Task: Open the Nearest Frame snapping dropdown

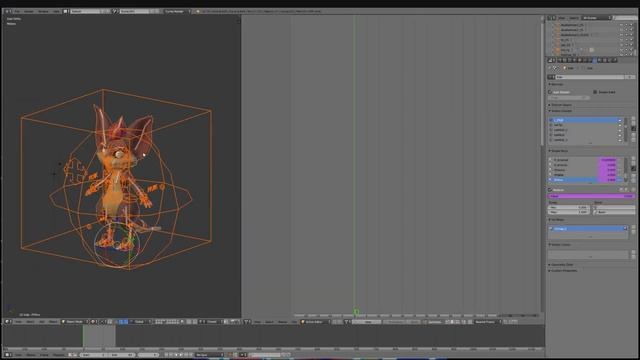Action: pos(487,322)
